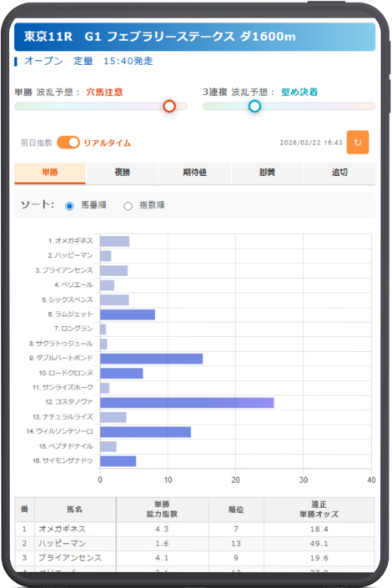Click the 15. ペプチドナイル chart label
392x588 pixels.
click(x=66, y=446)
